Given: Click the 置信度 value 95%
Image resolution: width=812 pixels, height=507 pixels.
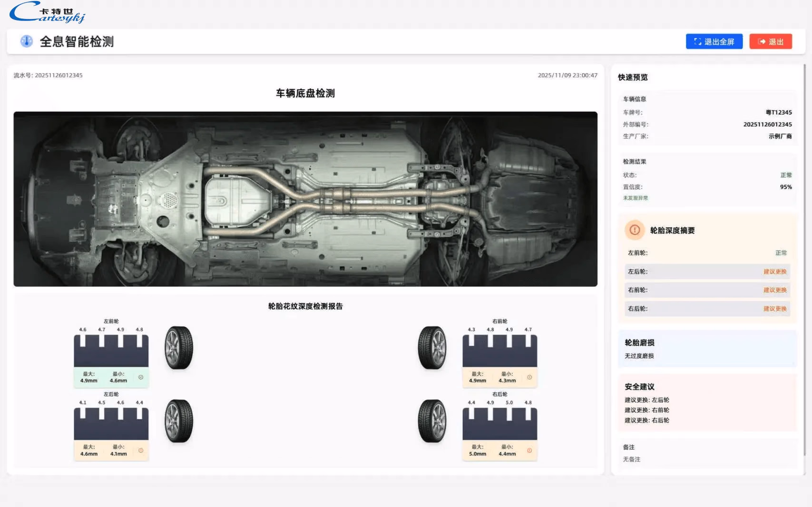Looking at the screenshot, I should click(786, 187).
